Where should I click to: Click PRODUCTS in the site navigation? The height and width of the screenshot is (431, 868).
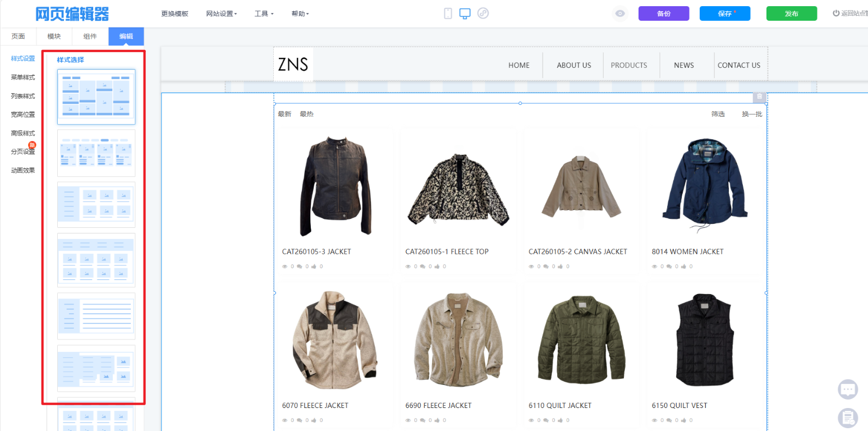[x=629, y=65]
